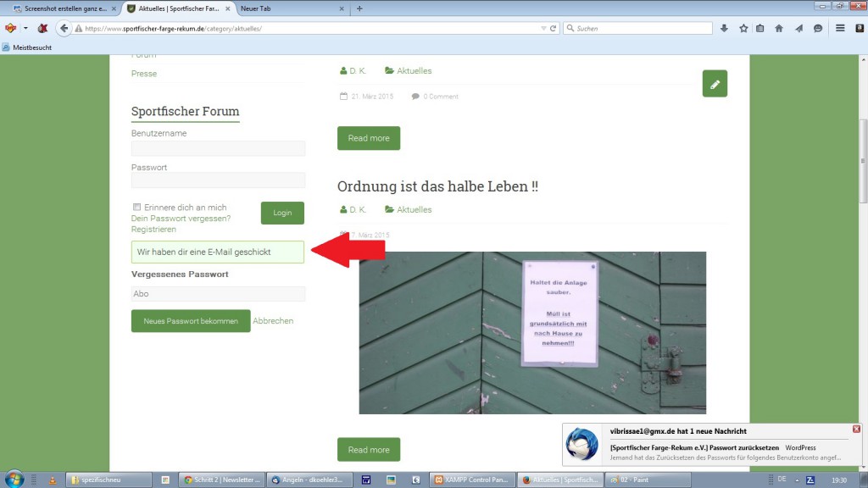Go to the browser home page icon
Screen dimensions: 868x488
click(x=779, y=28)
